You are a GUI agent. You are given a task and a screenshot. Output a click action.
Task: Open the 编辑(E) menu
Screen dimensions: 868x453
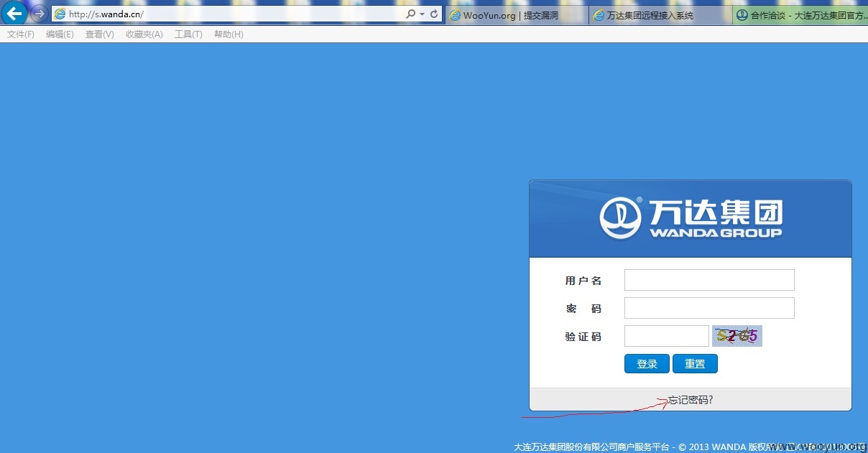click(60, 34)
